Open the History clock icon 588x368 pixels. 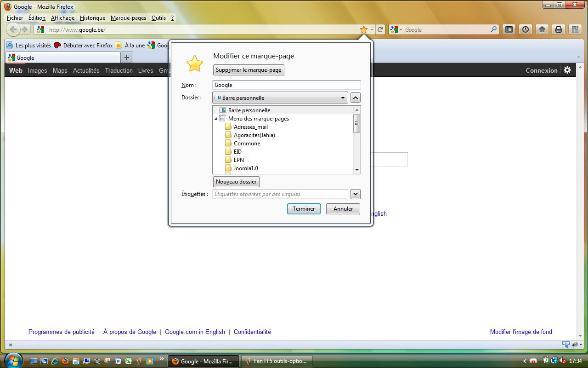526,29
